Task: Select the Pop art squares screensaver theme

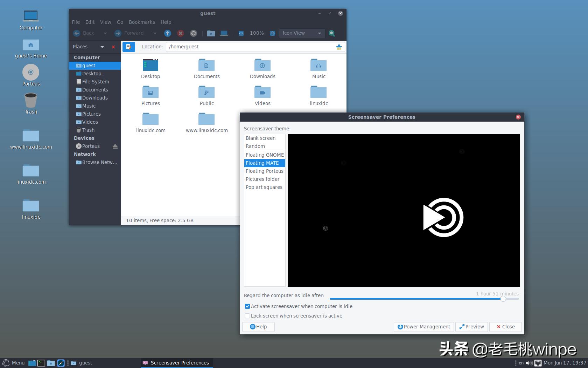Action: tap(264, 187)
